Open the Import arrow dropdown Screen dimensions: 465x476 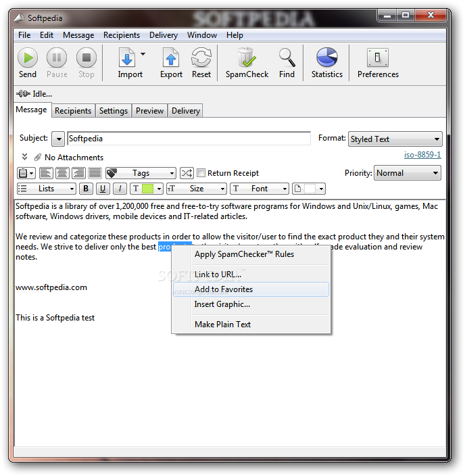[143, 54]
